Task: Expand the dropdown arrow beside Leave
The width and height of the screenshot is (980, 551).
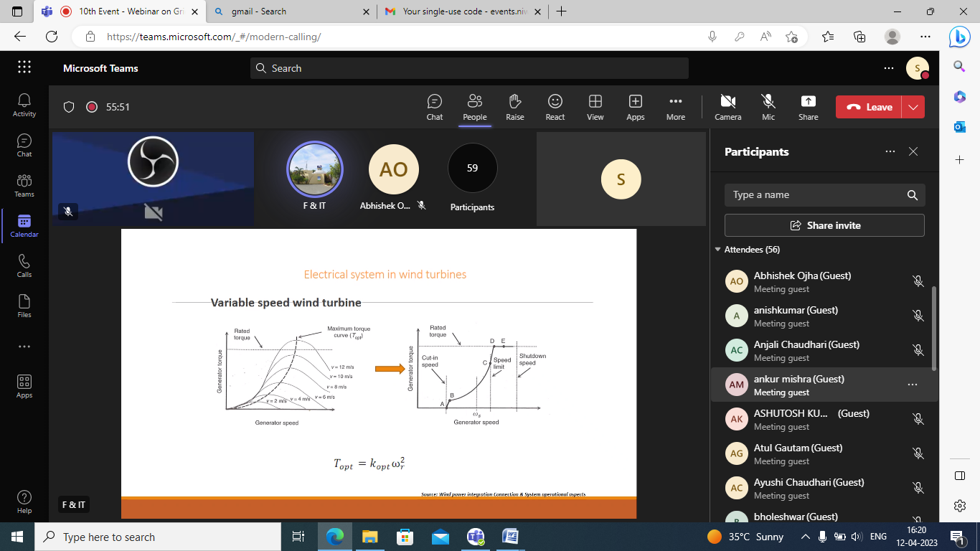Action: 913,107
